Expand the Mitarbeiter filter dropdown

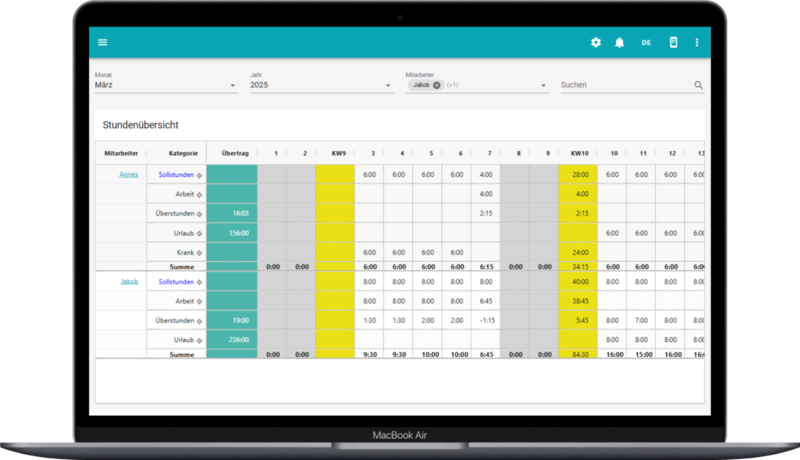(x=544, y=86)
